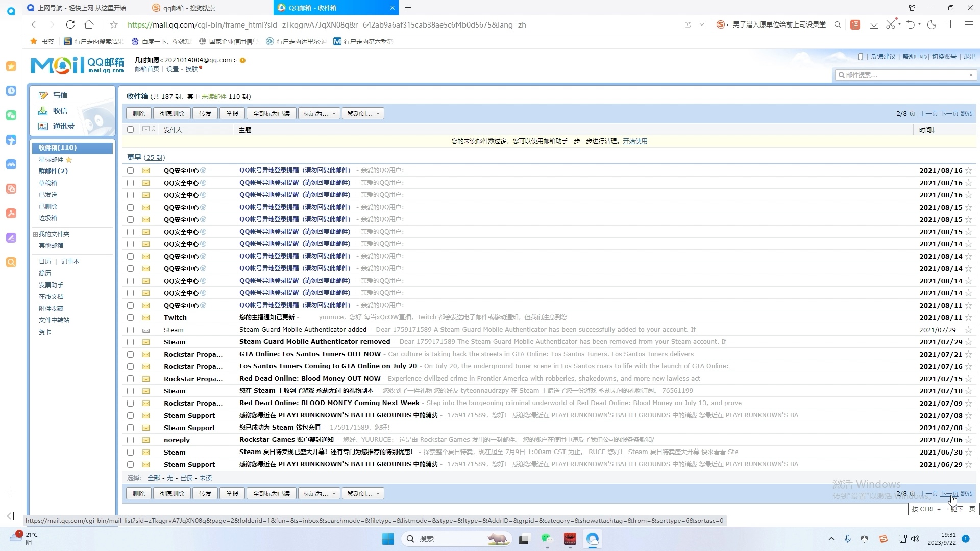Toggle the select-all checkbox in header

coord(131,130)
